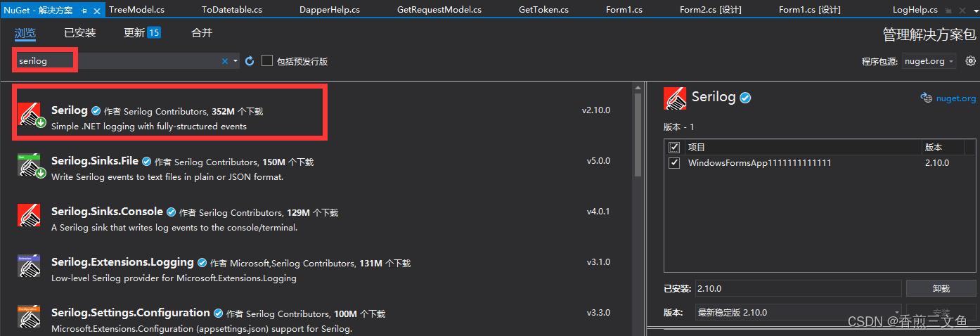Toggle the select-all projects checkbox
This screenshot has height=336, width=980.
coord(674,147)
